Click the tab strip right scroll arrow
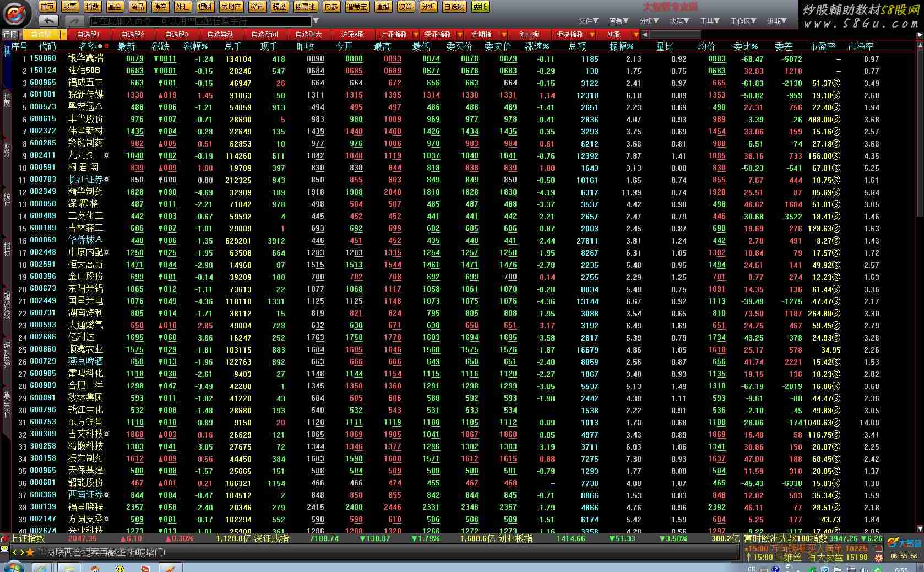Image resolution: width=924 pixels, height=572 pixels. 919,34
